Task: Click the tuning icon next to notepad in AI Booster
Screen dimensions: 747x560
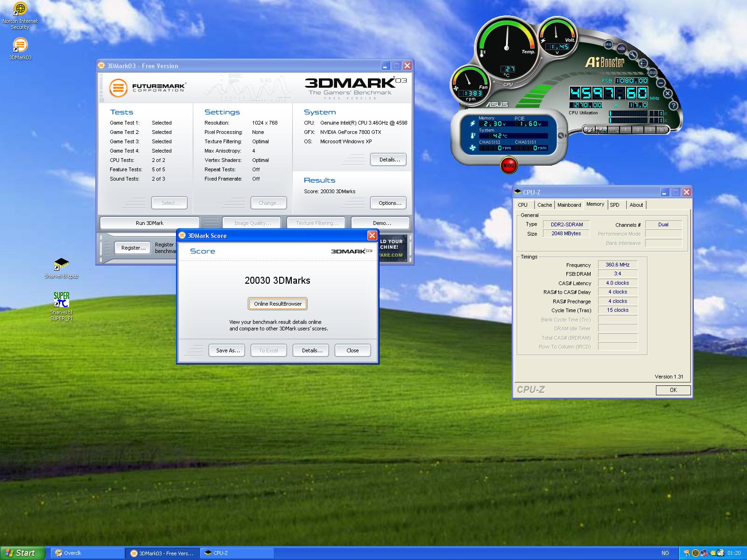Action: pos(601,130)
